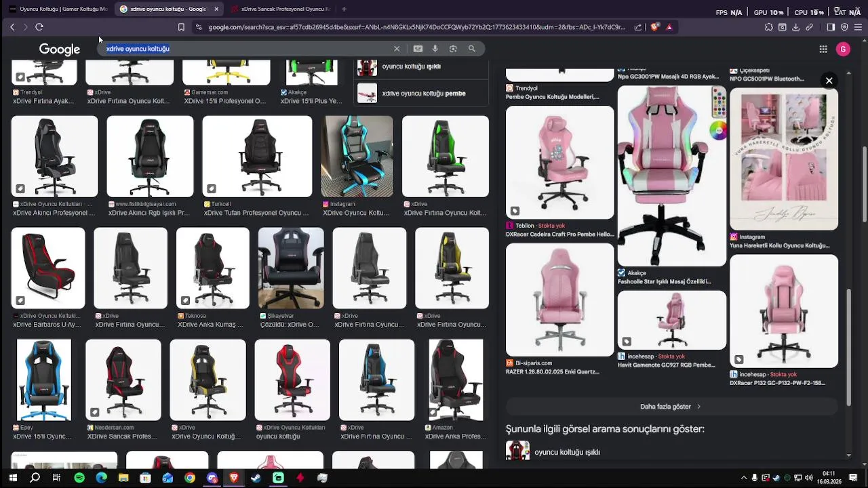868x488 pixels.
Task: Open RAZER Enki Quartz result link
Action: point(553,371)
